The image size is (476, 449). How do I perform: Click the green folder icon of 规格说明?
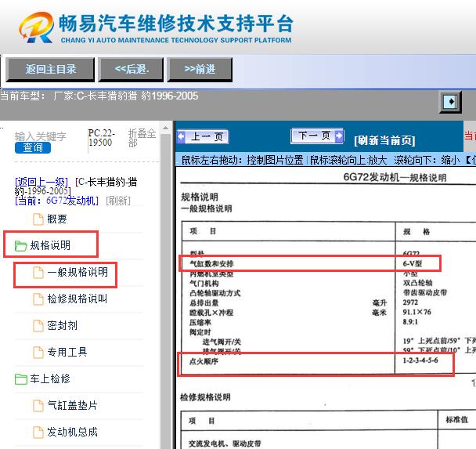pyautogui.click(x=20, y=246)
